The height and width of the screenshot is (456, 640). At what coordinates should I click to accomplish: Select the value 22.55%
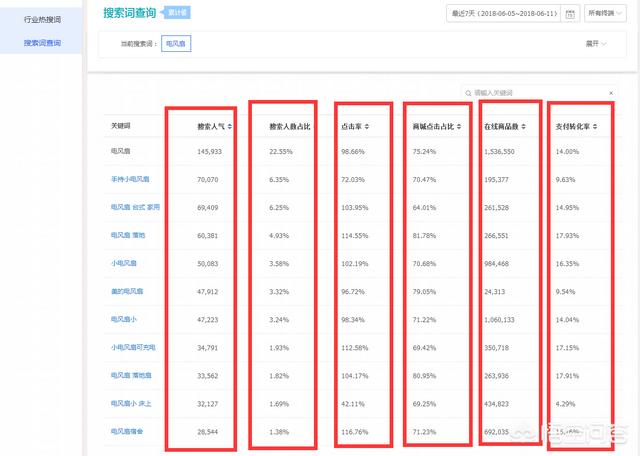click(281, 151)
